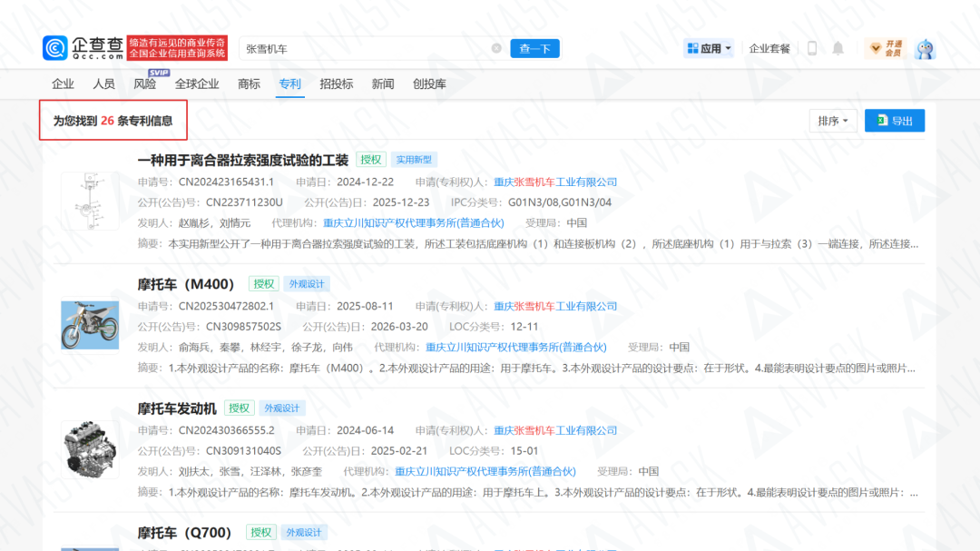Open the 摩托车发动机 engine thumbnail image
Viewport: 980px width, 551px height.
(90, 449)
